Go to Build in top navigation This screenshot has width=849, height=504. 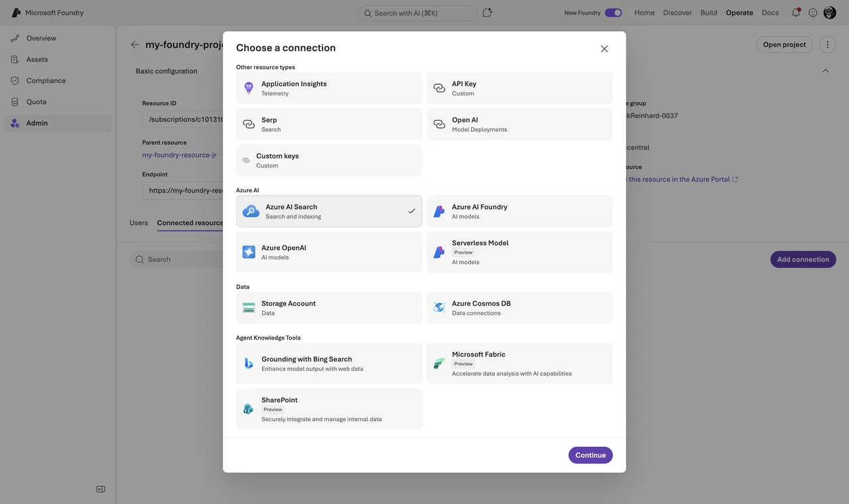click(708, 13)
